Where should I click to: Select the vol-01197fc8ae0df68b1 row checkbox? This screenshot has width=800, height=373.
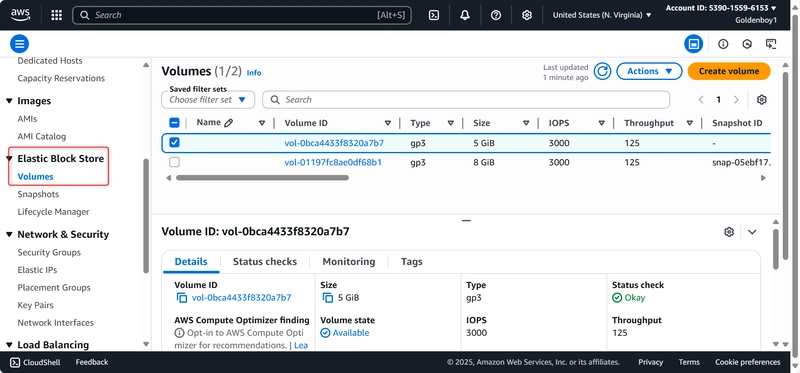click(174, 162)
